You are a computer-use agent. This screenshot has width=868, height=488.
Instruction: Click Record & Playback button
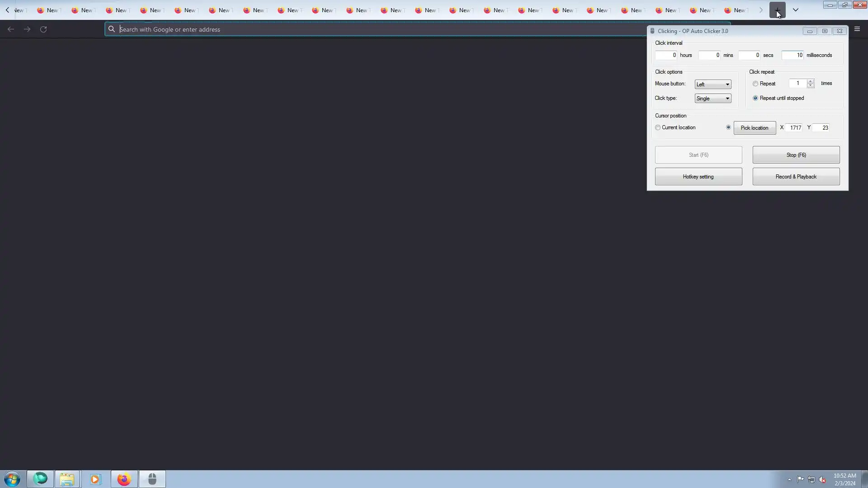[796, 177]
